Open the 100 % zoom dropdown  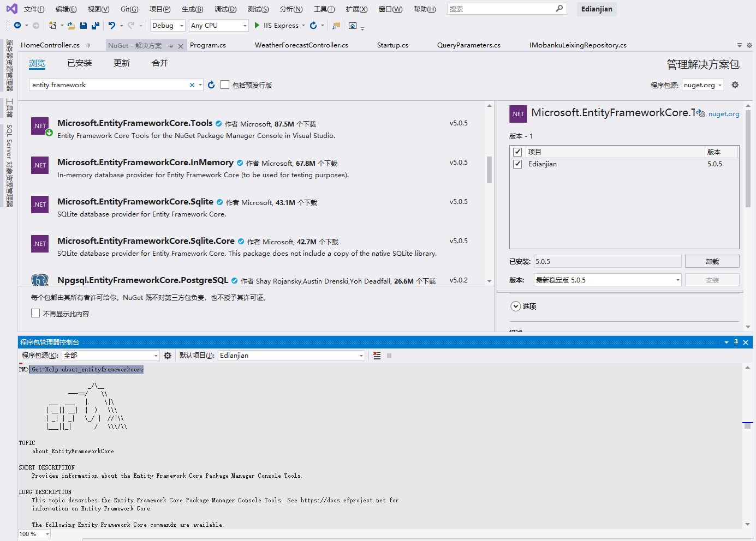tap(34, 534)
